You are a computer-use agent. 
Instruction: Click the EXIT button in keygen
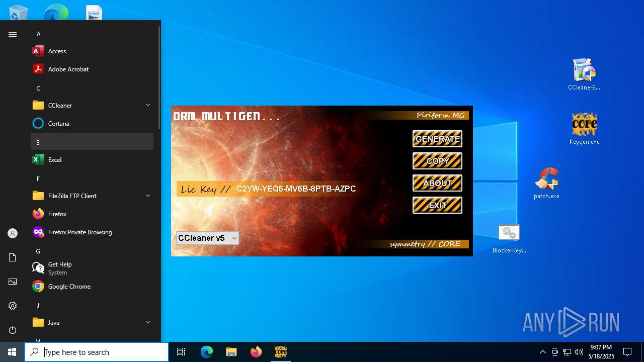437,205
